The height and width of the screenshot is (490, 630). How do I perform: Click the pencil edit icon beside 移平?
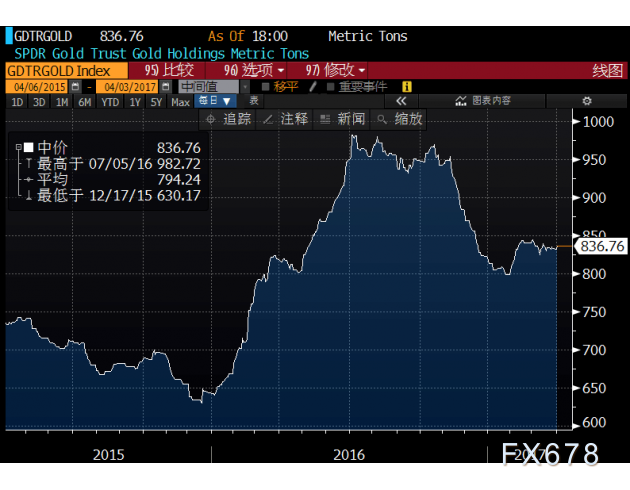[313, 86]
